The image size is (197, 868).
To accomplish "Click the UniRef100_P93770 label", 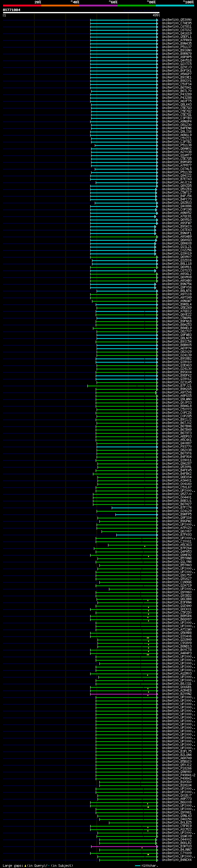I will [x=176, y=447].
